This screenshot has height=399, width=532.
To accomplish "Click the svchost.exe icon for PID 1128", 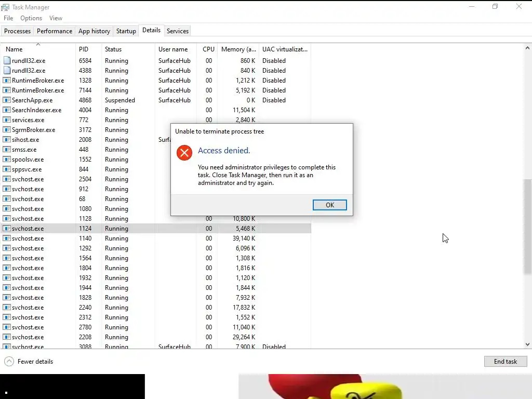I will pos(7,219).
